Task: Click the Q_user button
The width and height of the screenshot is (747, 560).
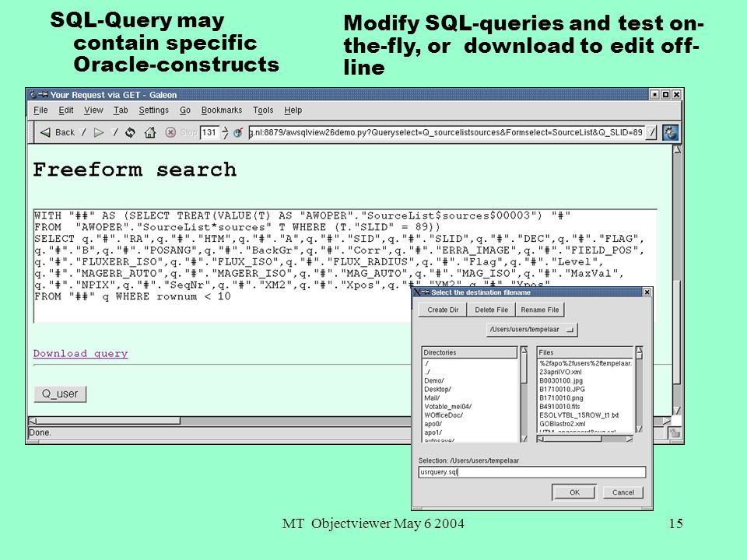Action: (x=60, y=394)
